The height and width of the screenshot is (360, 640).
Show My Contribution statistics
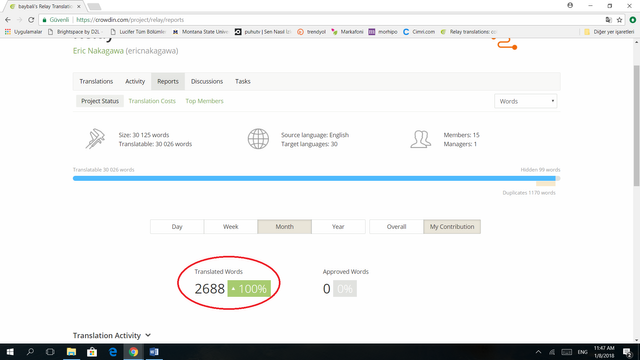[x=452, y=227]
